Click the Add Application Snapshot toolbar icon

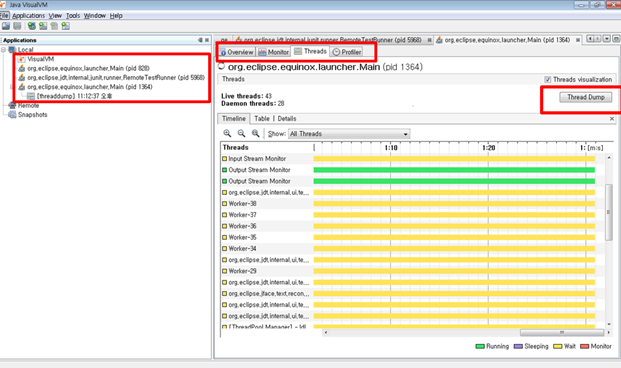[66, 26]
